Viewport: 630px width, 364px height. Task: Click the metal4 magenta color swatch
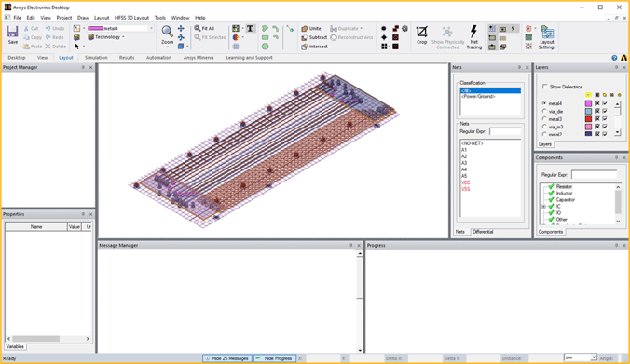coord(588,103)
